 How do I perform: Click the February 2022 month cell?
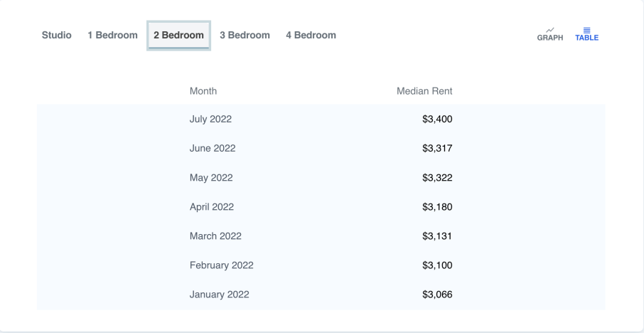click(x=221, y=265)
